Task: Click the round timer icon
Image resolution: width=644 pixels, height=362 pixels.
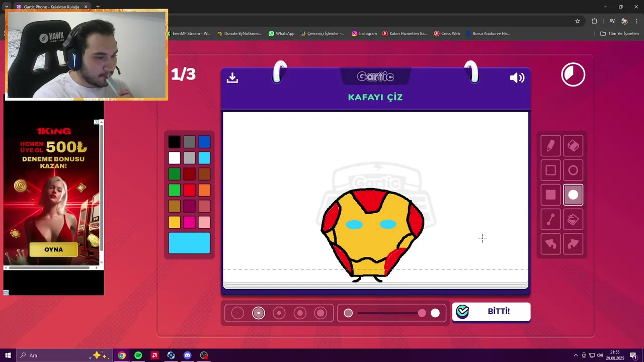Action: (573, 74)
